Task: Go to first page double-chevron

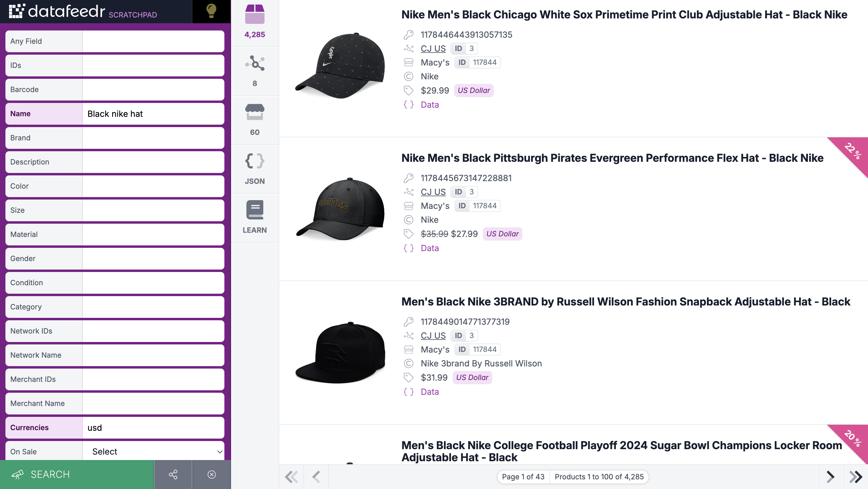Action: coord(291,477)
